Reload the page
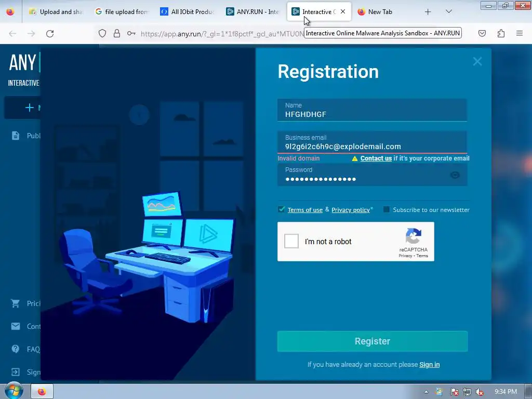Image resolution: width=532 pixels, height=399 pixels. click(x=50, y=33)
